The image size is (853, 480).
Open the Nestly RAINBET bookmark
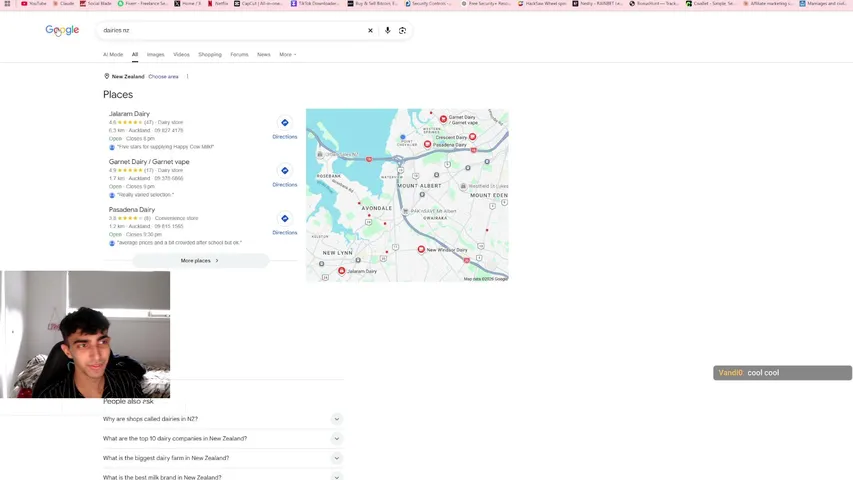click(597, 3)
